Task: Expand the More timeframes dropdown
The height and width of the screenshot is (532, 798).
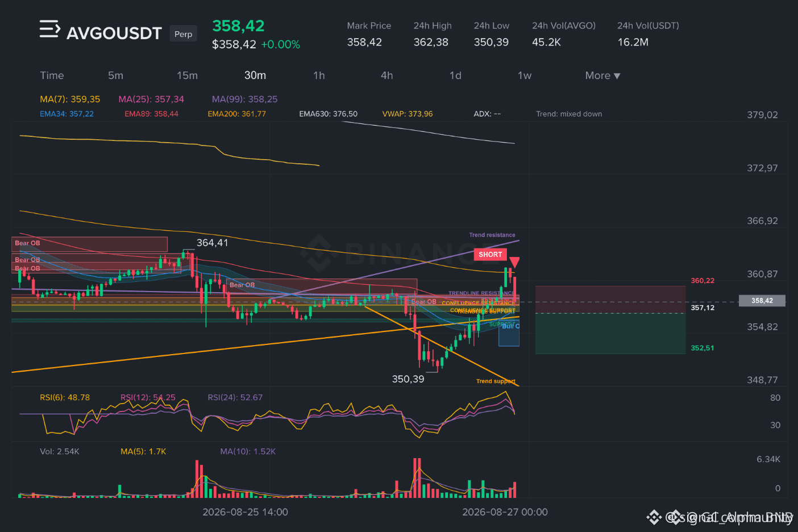Action: (x=602, y=76)
